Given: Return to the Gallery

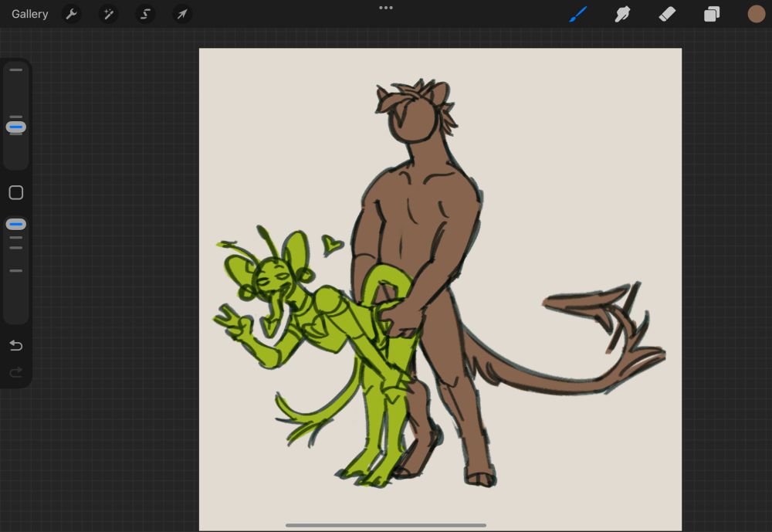Looking at the screenshot, I should click(29, 14).
